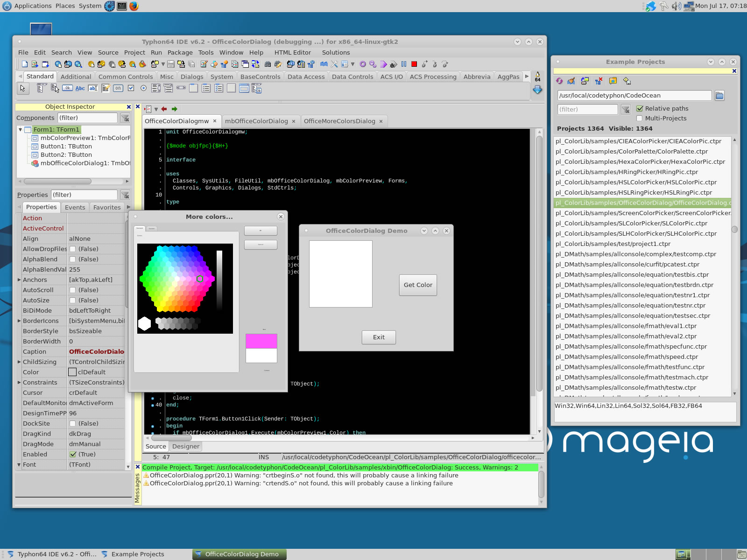The height and width of the screenshot is (560, 747).
Task: Clear the Example Projects filter funnel icon
Action: coord(626,110)
